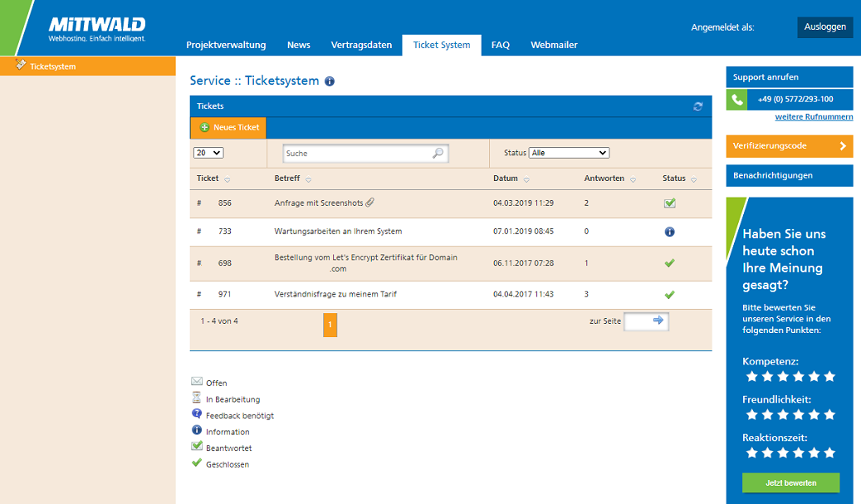Click the go-to-page arrow icon
The width and height of the screenshot is (861, 504).
[658, 320]
